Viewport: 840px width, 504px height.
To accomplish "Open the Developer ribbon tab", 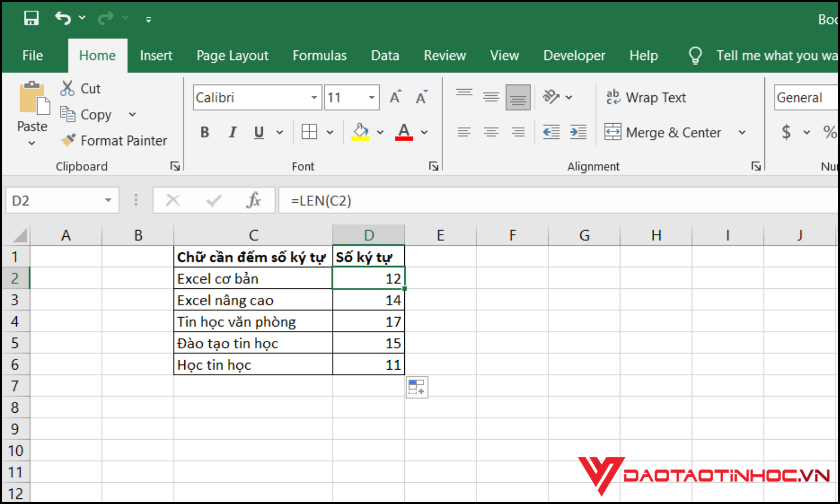I will pos(573,55).
